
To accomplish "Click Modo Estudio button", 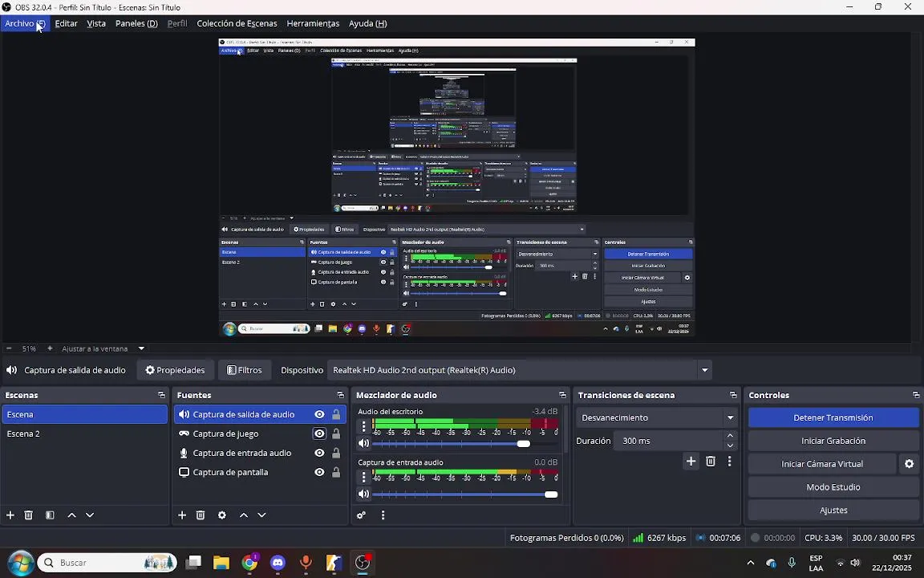I will pos(833,487).
